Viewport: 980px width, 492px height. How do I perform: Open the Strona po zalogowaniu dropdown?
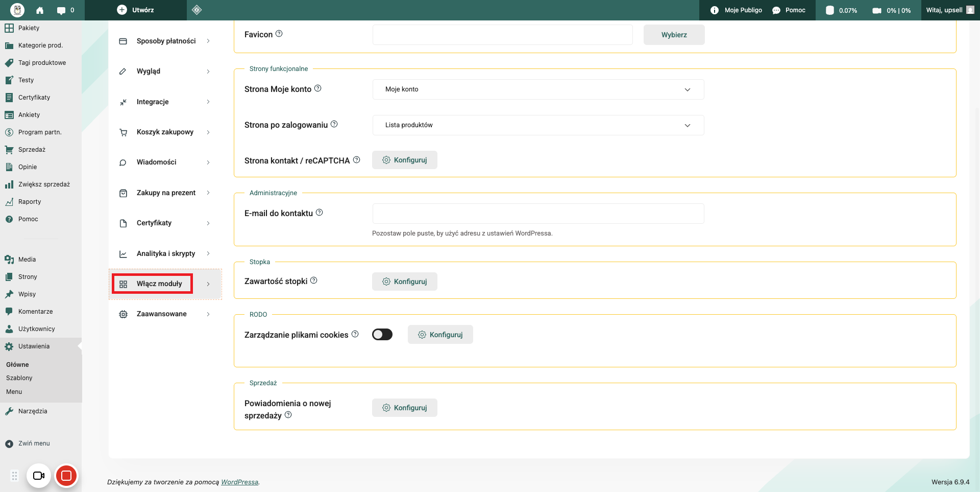click(538, 125)
